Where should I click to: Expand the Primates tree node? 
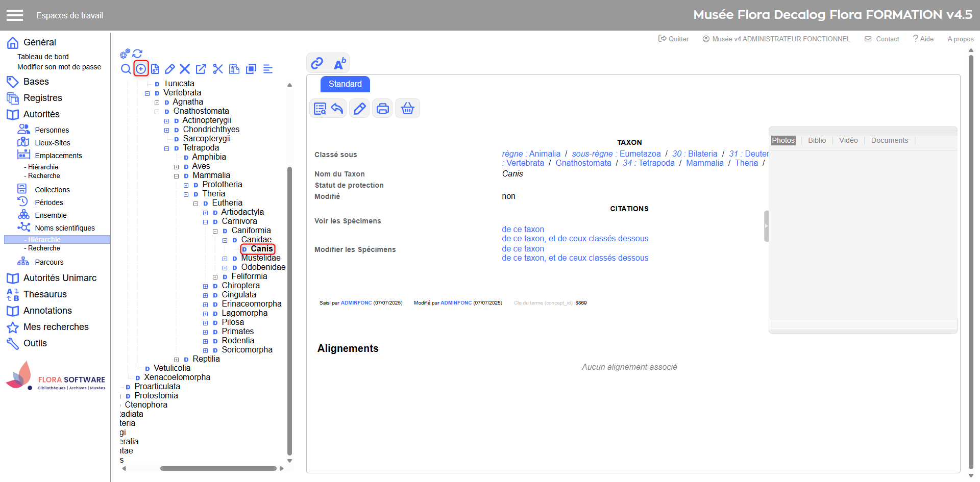click(206, 332)
